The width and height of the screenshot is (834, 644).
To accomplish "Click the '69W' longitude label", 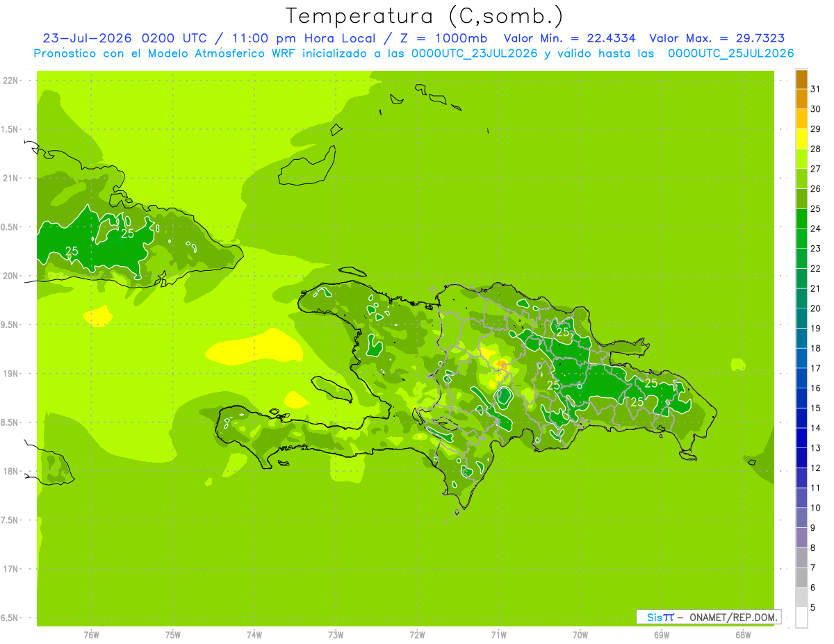I will pyautogui.click(x=662, y=635).
